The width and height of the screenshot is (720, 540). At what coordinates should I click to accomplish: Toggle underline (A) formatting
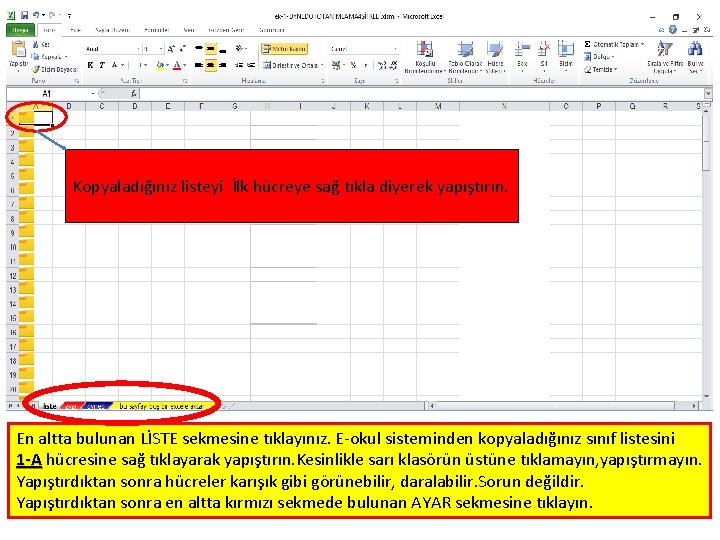pyautogui.click(x=114, y=65)
